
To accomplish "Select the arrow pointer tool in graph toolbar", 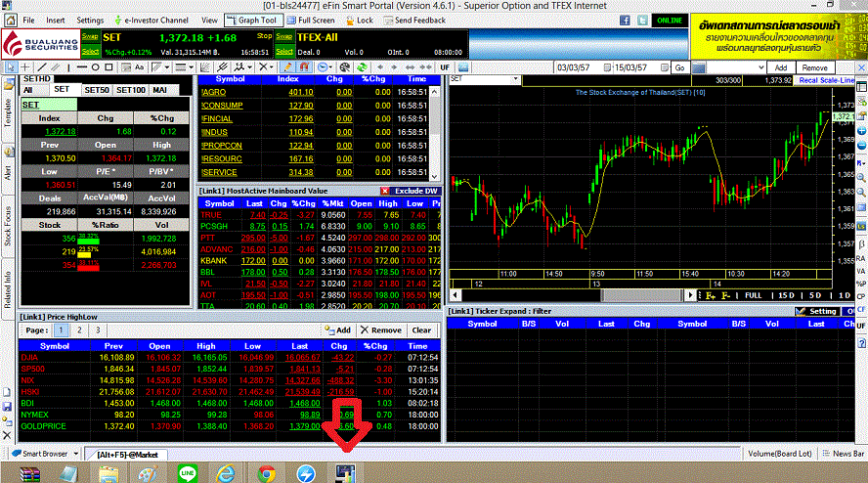I will point(11,67).
